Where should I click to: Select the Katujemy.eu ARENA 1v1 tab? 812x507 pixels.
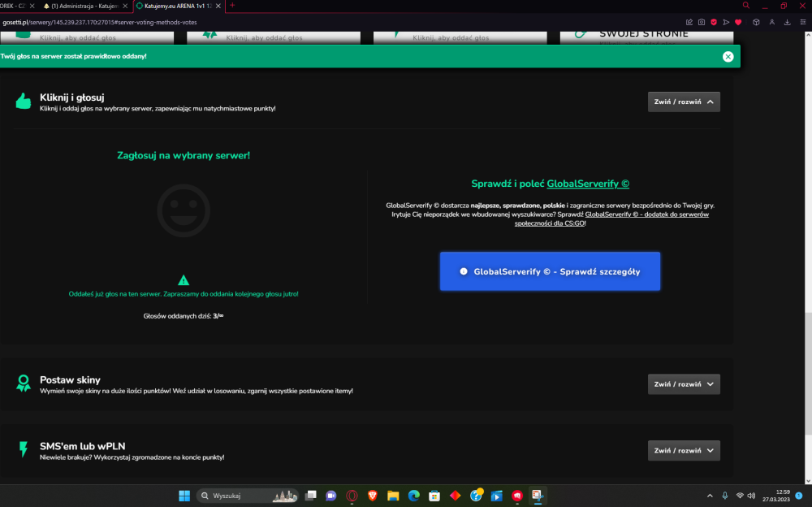(174, 6)
